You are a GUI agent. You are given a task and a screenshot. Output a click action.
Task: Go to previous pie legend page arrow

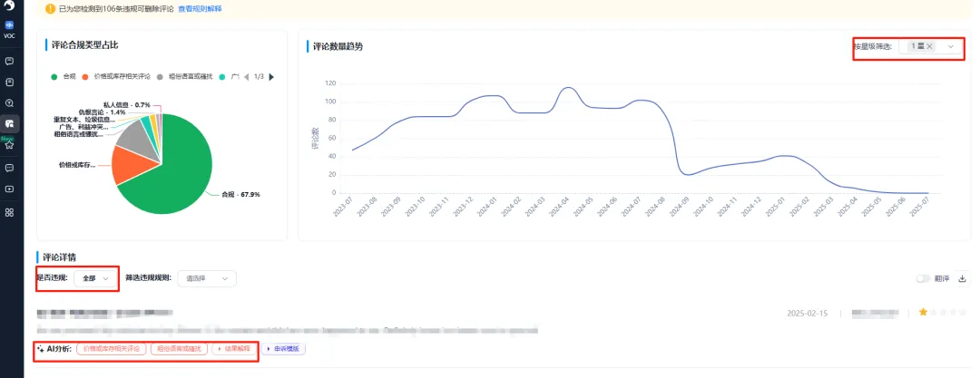[248, 77]
